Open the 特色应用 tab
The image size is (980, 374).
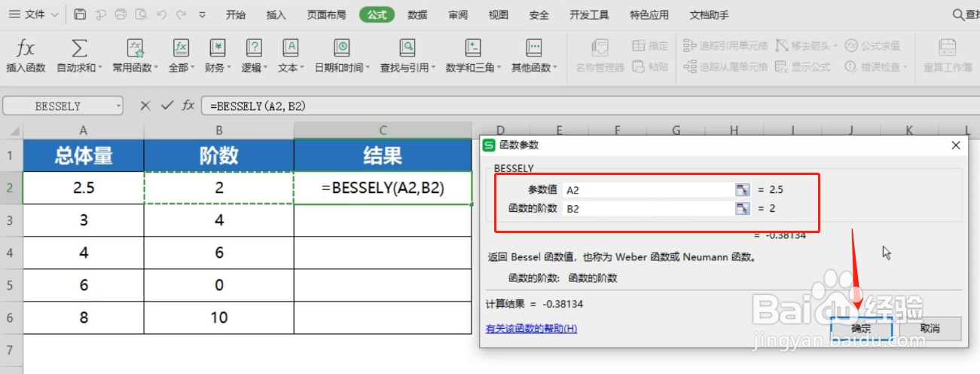tap(649, 14)
